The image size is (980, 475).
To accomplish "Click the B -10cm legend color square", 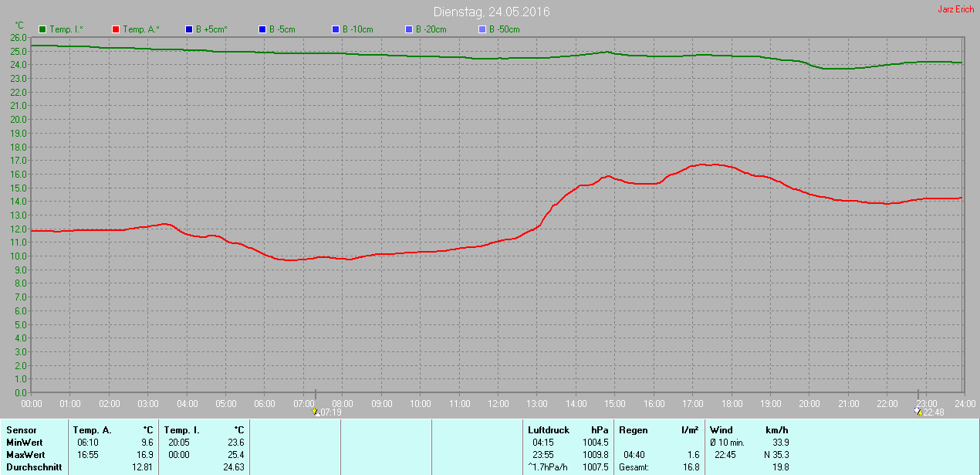I will [x=336, y=29].
